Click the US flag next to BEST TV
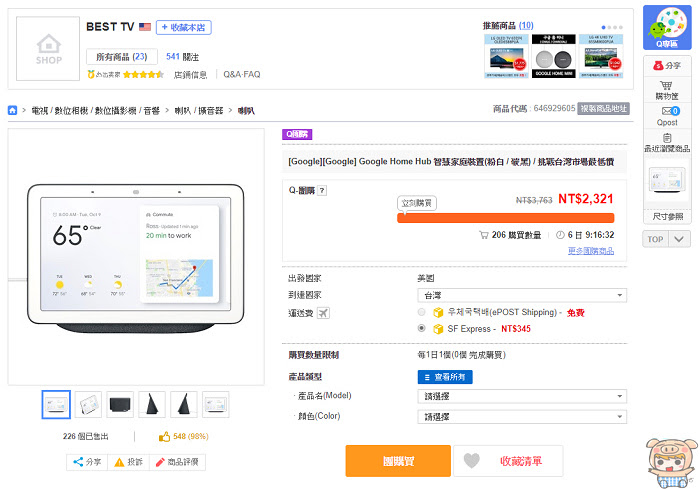This screenshot has width=700, height=489. pyautogui.click(x=145, y=27)
